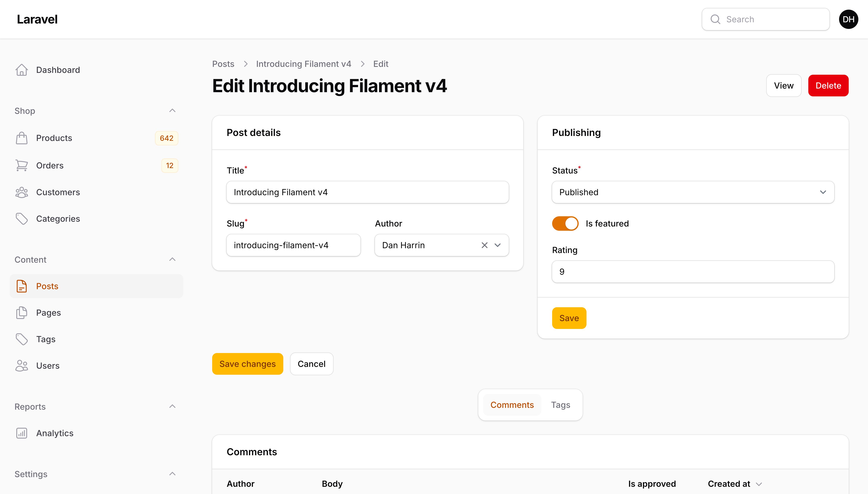Viewport: 868px width, 494px height.
Task: Collapse the Reports navigation group
Action: pos(172,406)
